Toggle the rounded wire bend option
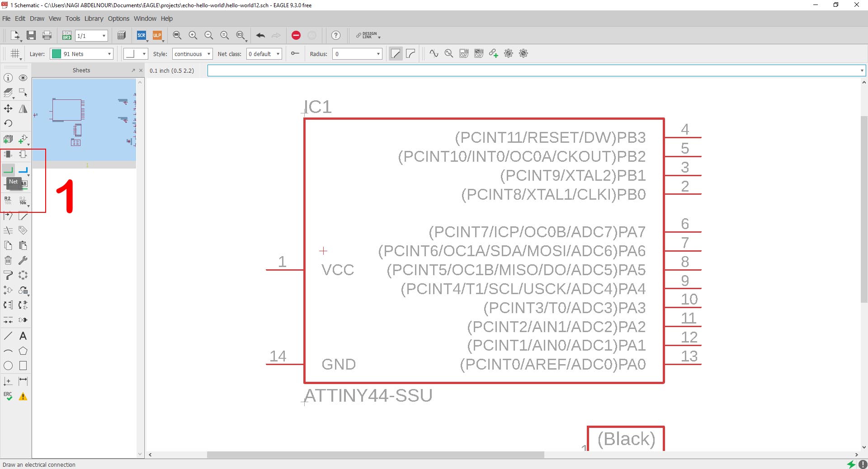Screen dimensions: 868x469 410,54
